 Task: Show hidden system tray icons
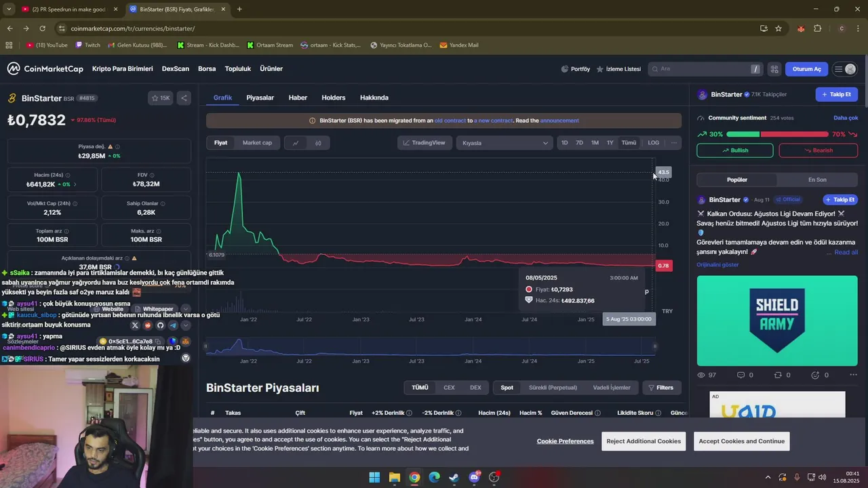pos(768,477)
